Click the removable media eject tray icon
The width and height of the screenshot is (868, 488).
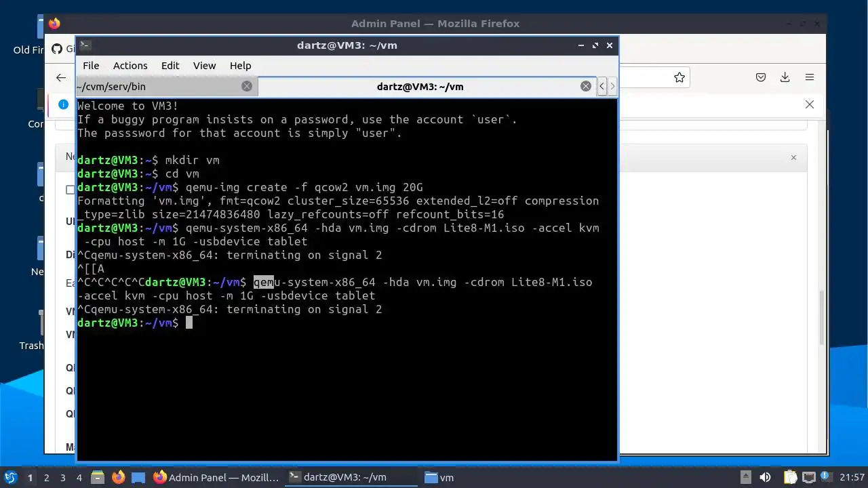(745, 477)
